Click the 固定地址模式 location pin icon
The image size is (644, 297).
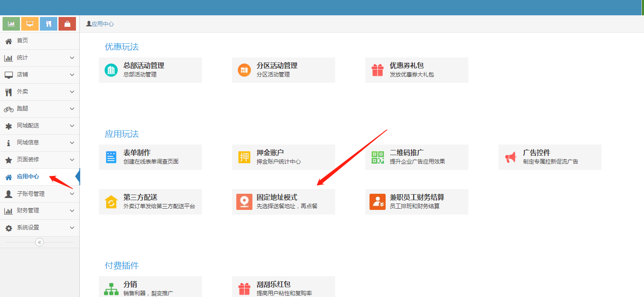click(x=244, y=202)
